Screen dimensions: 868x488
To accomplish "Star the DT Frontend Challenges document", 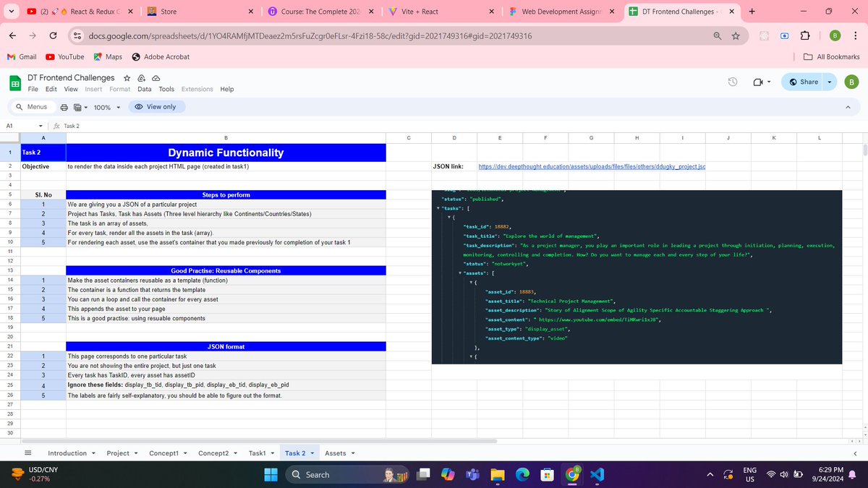I will click(127, 78).
